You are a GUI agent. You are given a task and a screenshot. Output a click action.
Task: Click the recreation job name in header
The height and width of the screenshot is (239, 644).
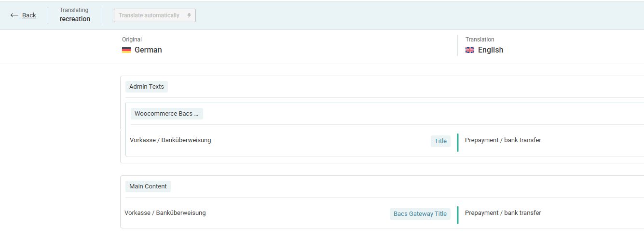75,19
